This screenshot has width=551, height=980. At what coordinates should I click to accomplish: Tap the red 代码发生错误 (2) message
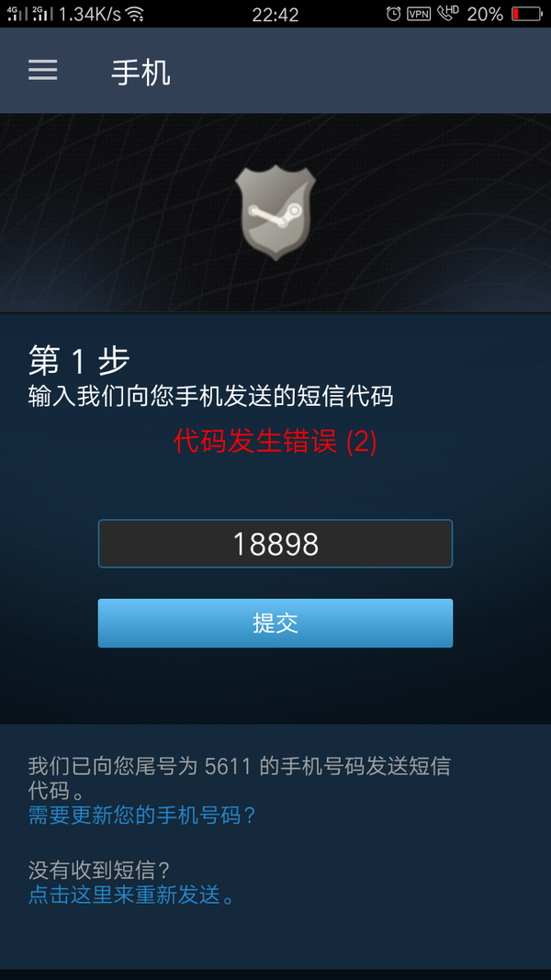pyautogui.click(x=275, y=442)
